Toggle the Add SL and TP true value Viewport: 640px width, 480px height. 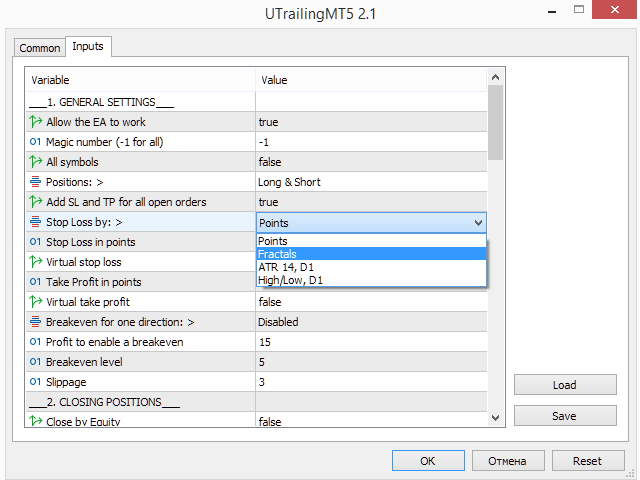coord(371,202)
